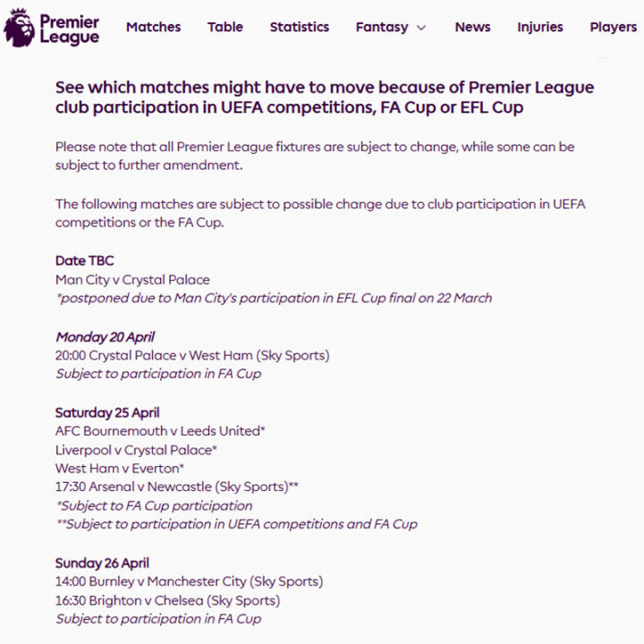Click the Saturday 25 April date heading
Viewport: 644px width, 644px height.
pyautogui.click(x=107, y=412)
